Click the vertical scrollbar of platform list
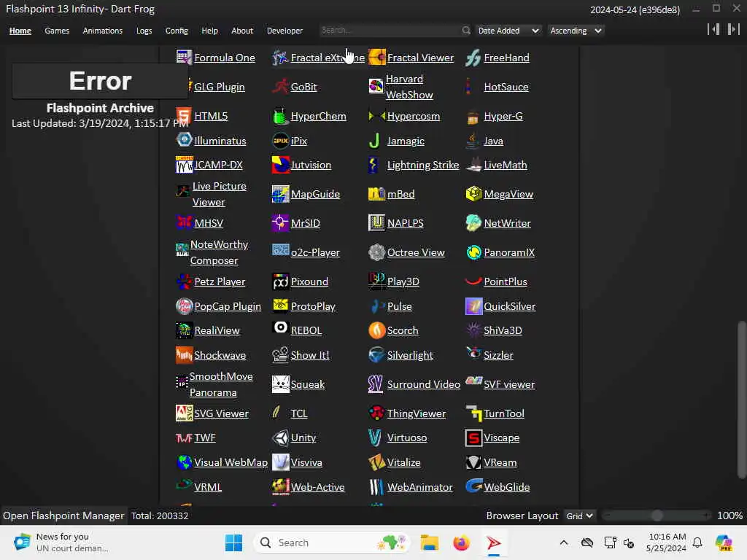747x560 pixels. coord(741,400)
